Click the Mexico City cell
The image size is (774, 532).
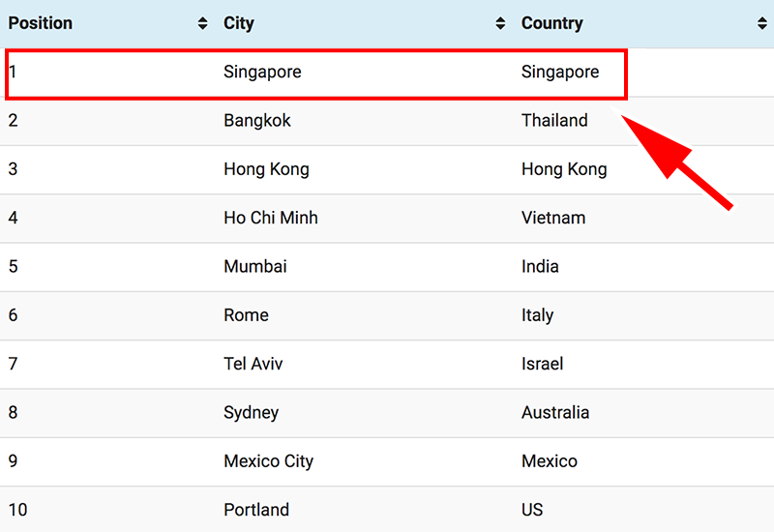click(x=269, y=461)
